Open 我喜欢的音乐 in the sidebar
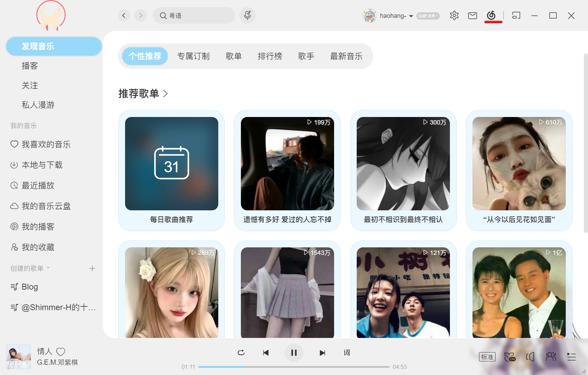This screenshot has width=588, height=375. pos(46,144)
